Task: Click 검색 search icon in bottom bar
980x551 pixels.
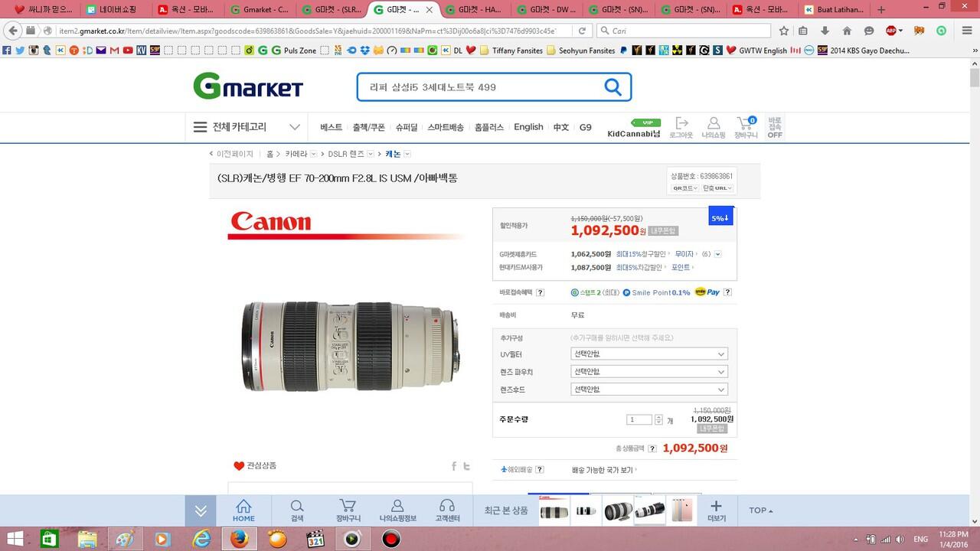Action: click(x=297, y=511)
